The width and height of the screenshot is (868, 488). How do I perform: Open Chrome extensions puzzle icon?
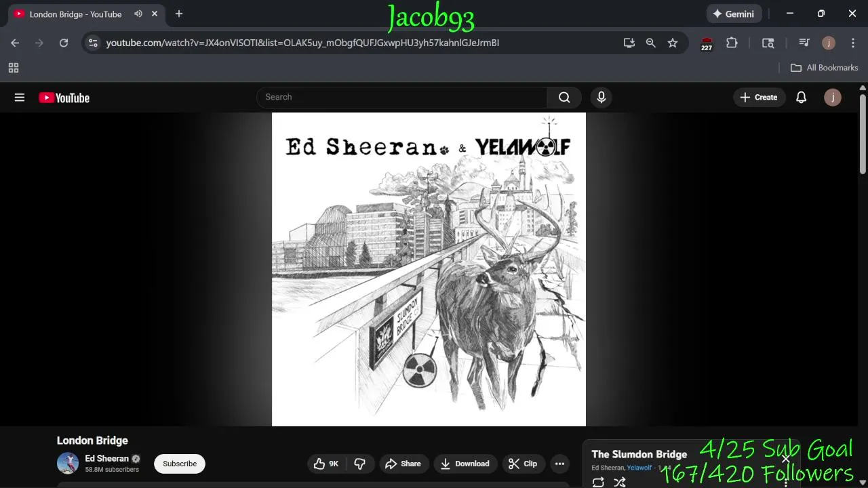click(x=732, y=43)
